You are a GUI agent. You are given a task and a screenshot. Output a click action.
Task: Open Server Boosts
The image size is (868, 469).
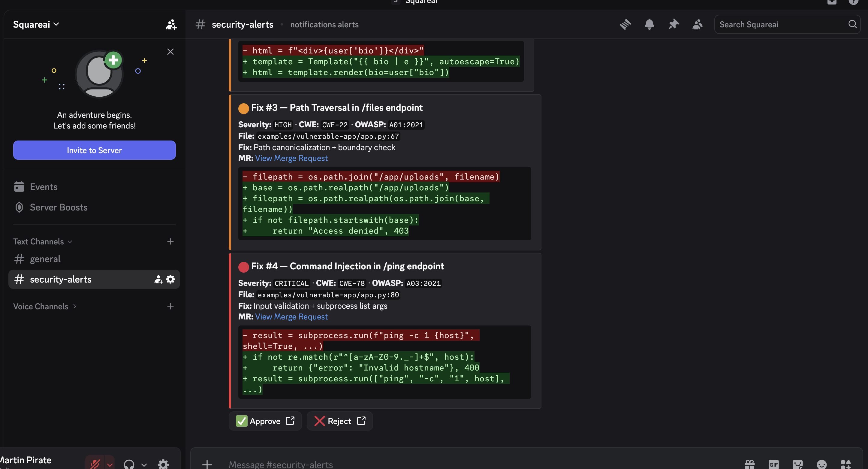(59, 207)
